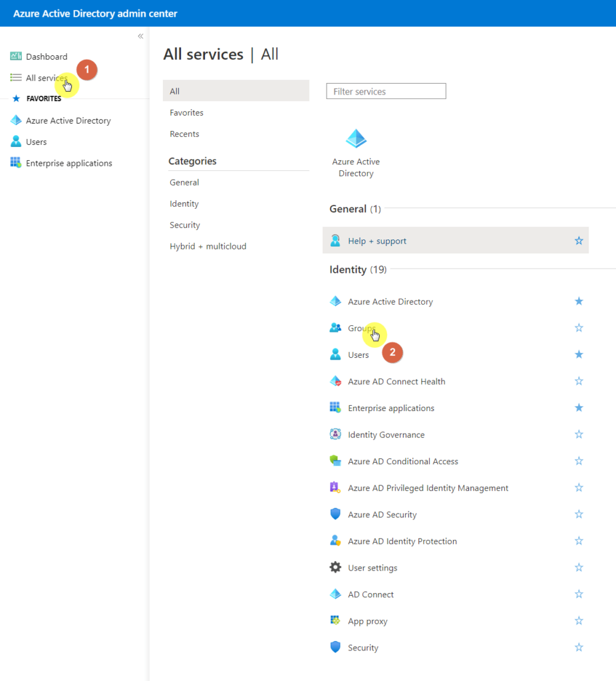Open the Enterprise applications sidebar icon
This screenshot has width=616, height=681.
coord(16,163)
